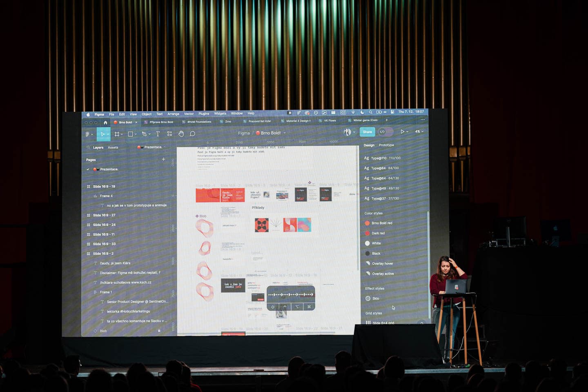Open the File menu
588x392 pixels.
(x=111, y=114)
